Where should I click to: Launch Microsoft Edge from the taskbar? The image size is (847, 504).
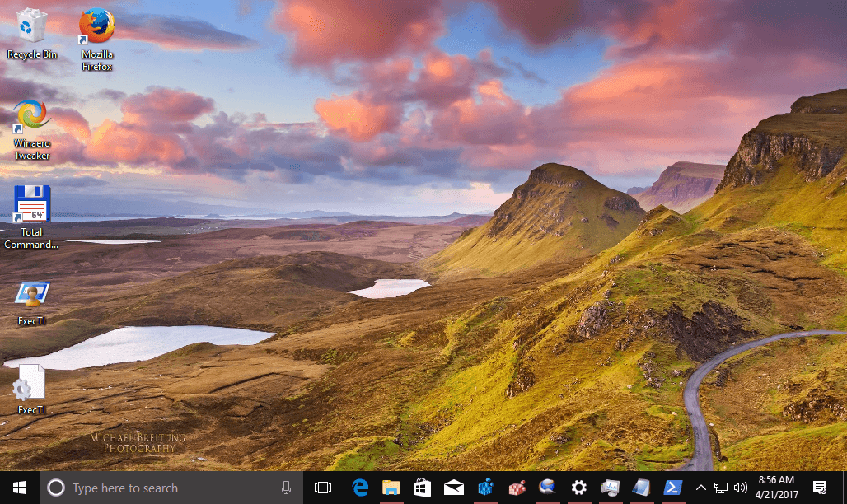click(360, 488)
